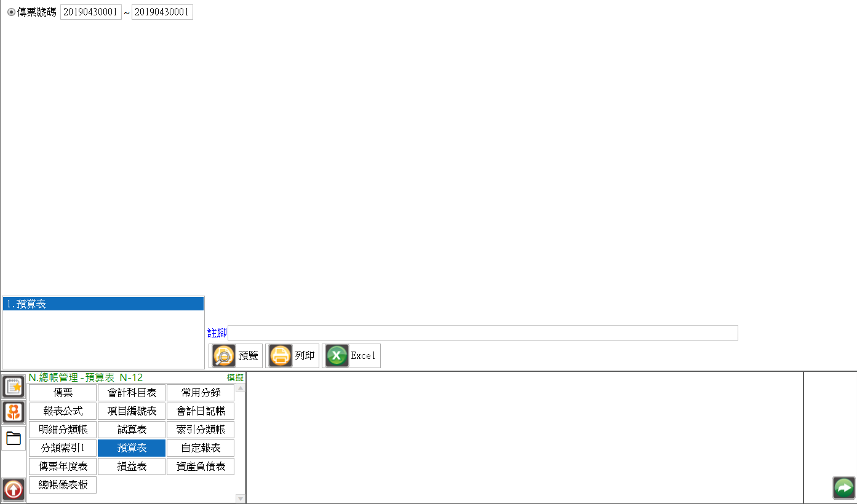Image resolution: width=857 pixels, height=504 pixels.
Task: Open 資產負債表
Action: click(201, 467)
